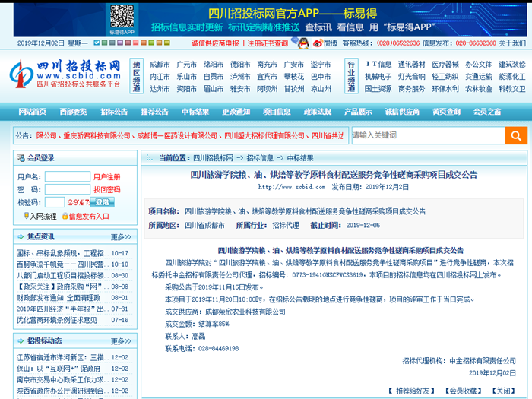Open the 建筑装修 industry link
Screen dimensions: 532x399
(x=512, y=65)
